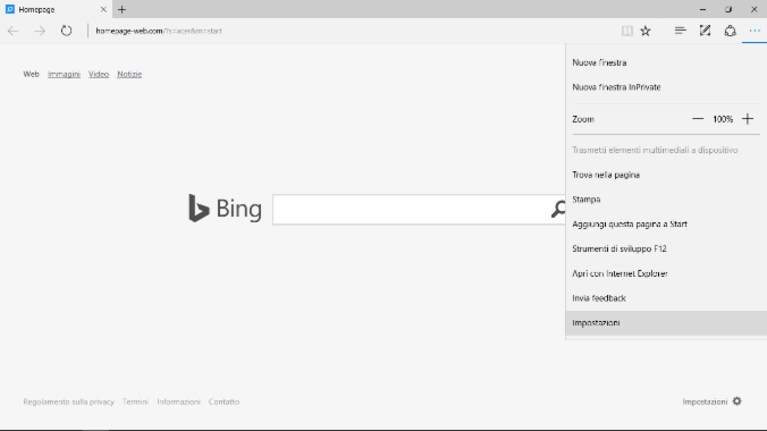The width and height of the screenshot is (767, 431).
Task: Select the Web search category
Action: tap(31, 74)
